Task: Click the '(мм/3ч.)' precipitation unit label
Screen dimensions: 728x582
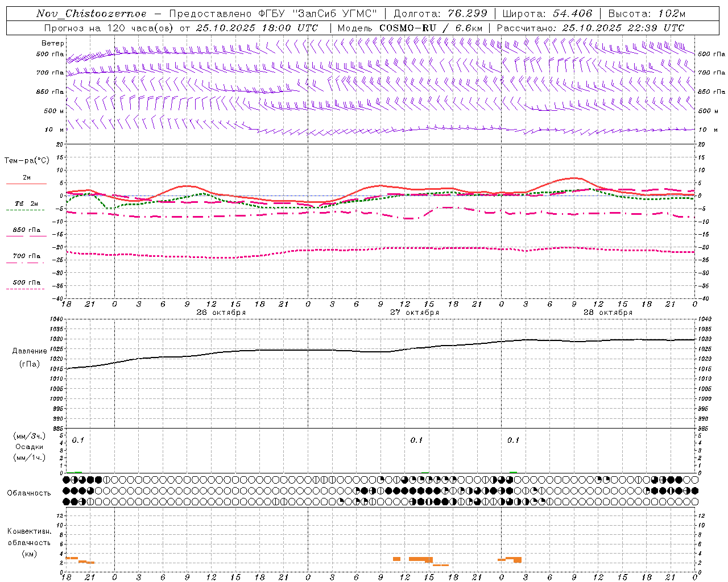Action: click(30, 436)
